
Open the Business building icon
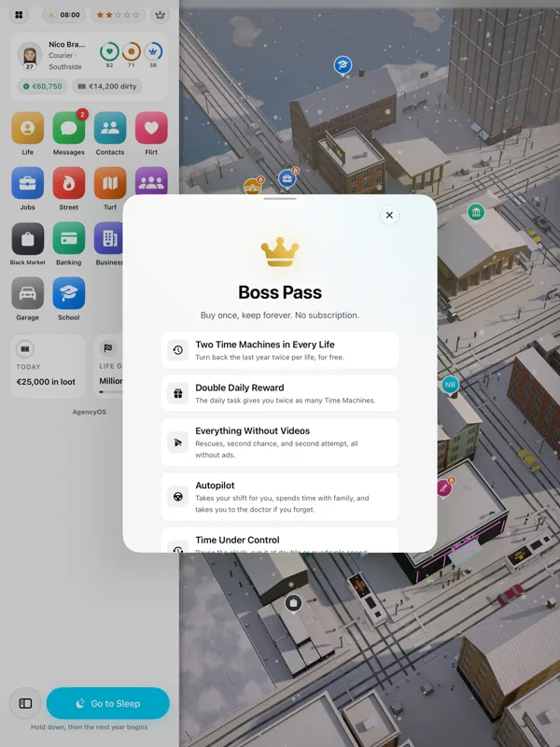108,238
